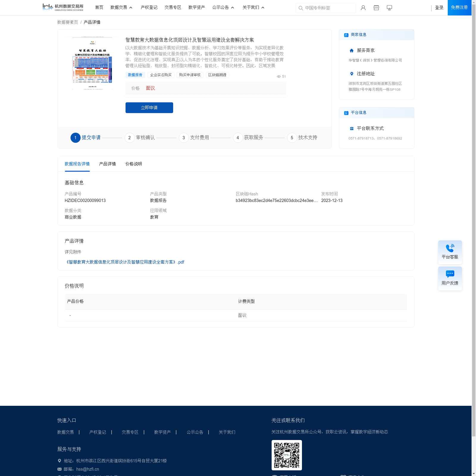Open footer 产权登记 quick link
This screenshot has width=476, height=476.
pyautogui.click(x=98, y=432)
